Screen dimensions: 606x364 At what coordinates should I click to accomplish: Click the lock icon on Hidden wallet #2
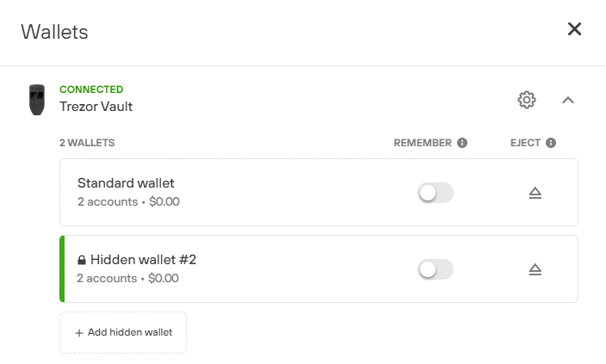pos(82,260)
